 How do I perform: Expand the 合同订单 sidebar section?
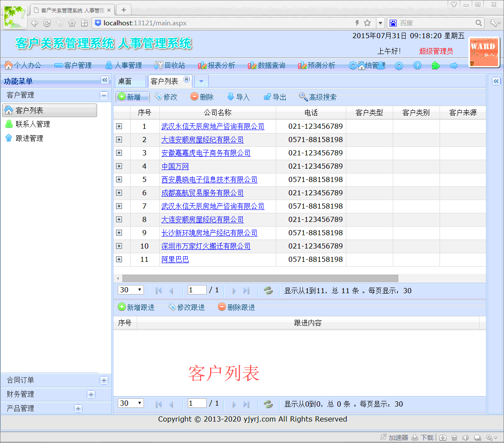click(x=104, y=380)
